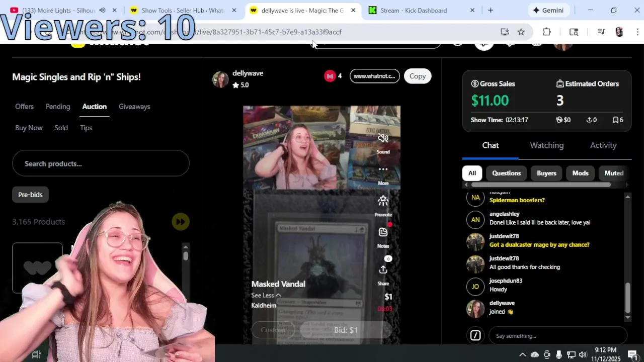Image resolution: width=644 pixels, height=362 pixels.
Task: Toggle the Pre-bids filter
Action: coord(30,195)
